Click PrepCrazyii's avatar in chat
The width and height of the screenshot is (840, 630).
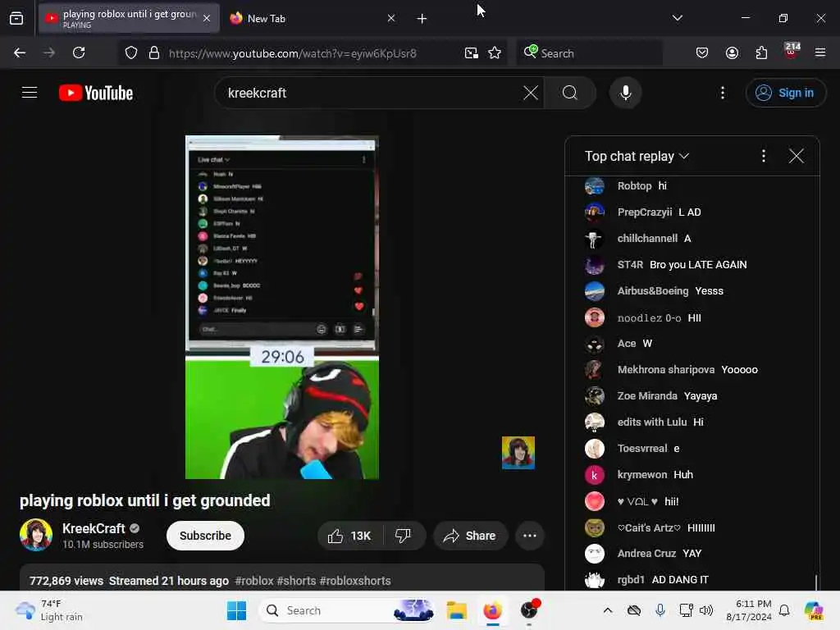(594, 212)
